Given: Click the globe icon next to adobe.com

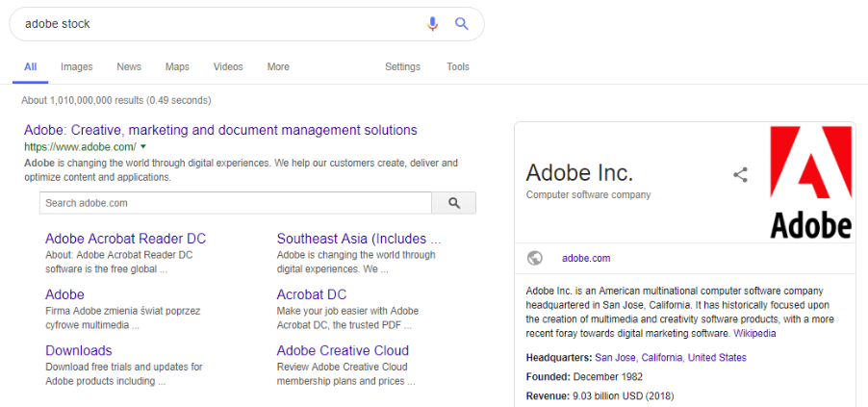Looking at the screenshot, I should point(535,258).
